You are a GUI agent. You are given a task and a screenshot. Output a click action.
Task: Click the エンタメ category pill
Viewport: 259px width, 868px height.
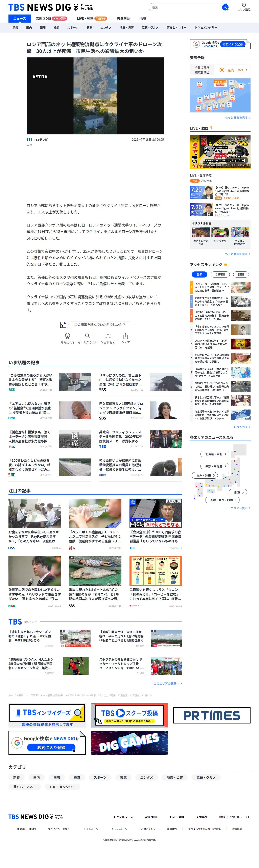point(146,777)
